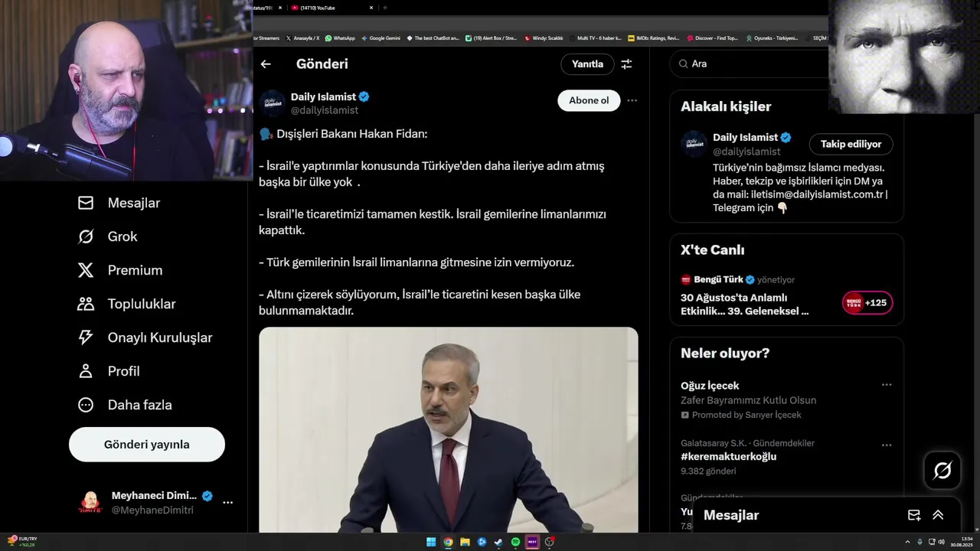Screen dimensions: 980x551
Task: Open the #keremaktuerkoğlu trending topic
Action: pyautogui.click(x=728, y=457)
